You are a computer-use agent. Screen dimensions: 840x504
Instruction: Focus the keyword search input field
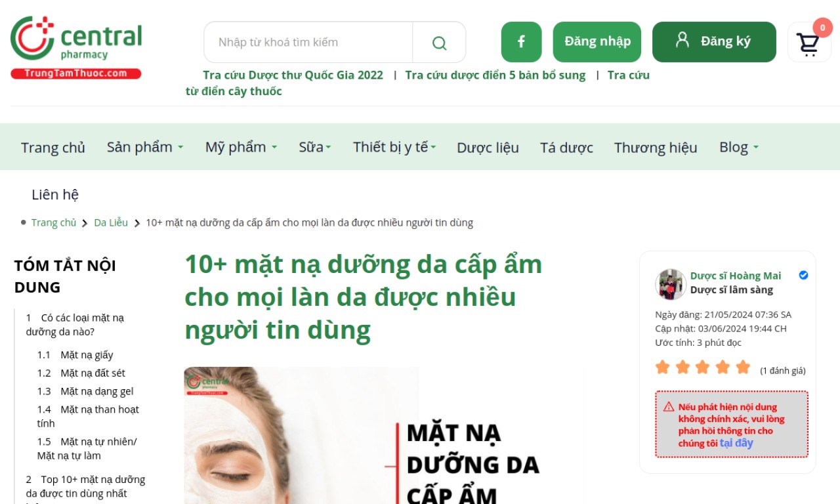pos(308,43)
